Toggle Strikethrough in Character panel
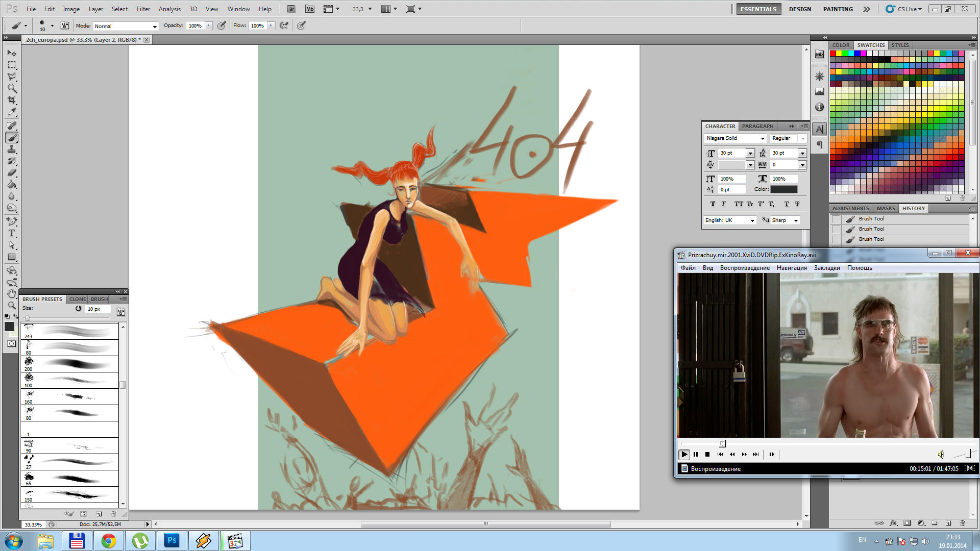 tap(797, 204)
